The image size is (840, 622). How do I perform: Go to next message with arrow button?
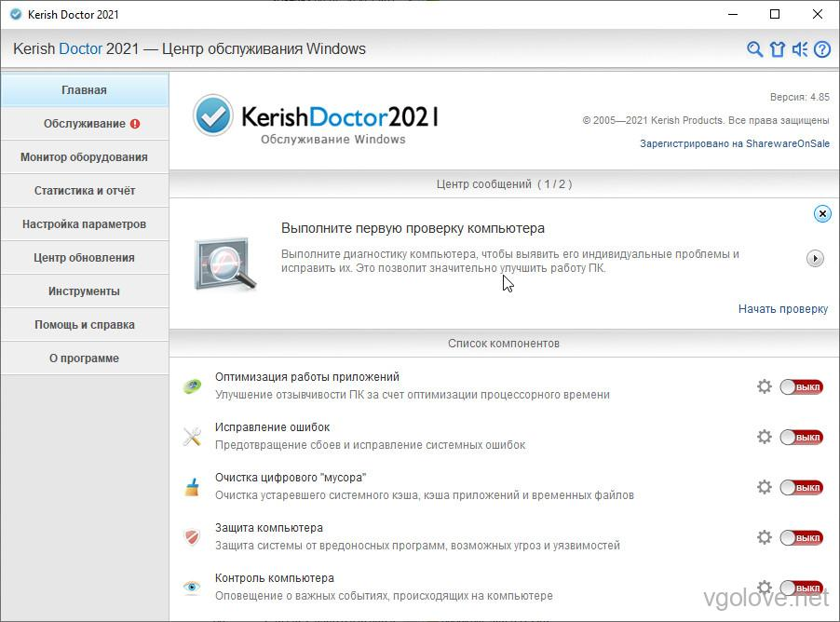pos(815,259)
